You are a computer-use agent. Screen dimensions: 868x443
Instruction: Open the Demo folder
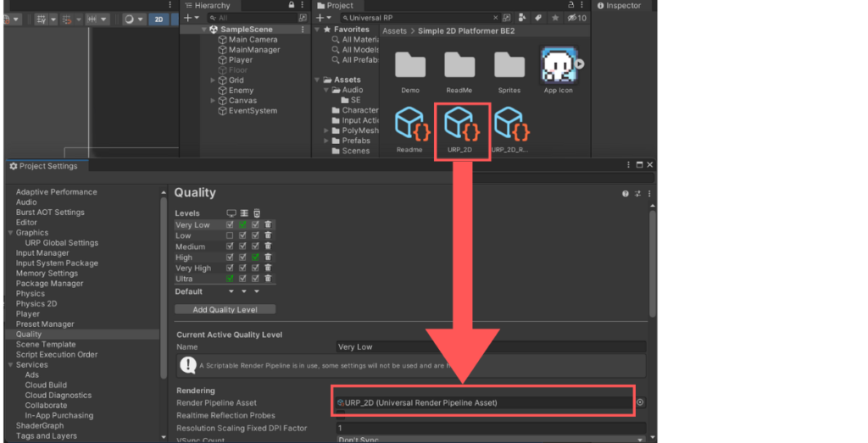point(410,65)
